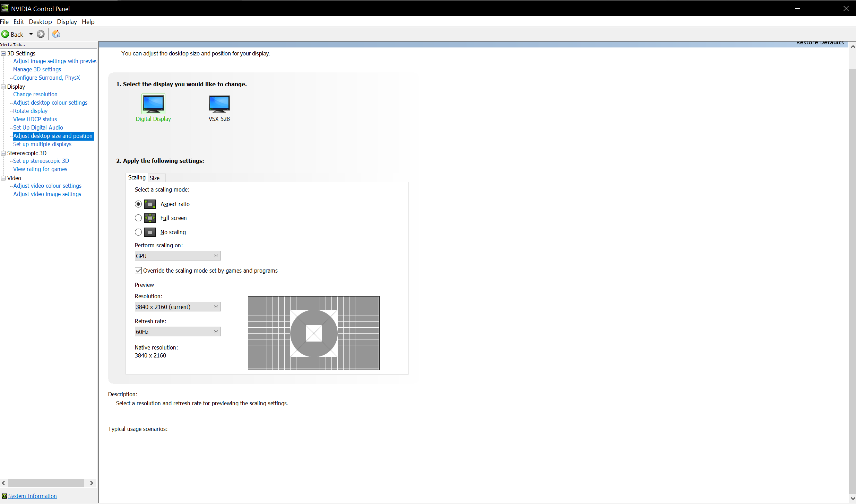The height and width of the screenshot is (504, 856).
Task: Click the Full-screen scaling mode icon
Action: pyautogui.click(x=150, y=218)
